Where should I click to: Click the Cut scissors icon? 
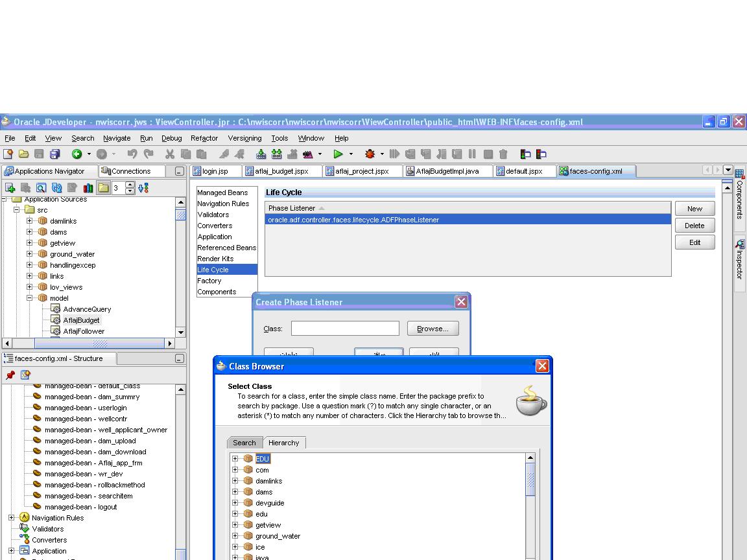pos(170,154)
